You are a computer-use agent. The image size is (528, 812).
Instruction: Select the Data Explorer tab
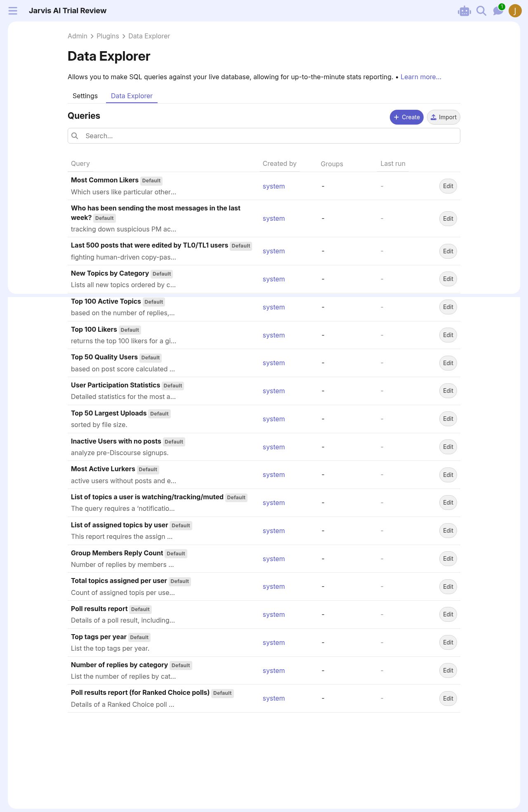[x=132, y=96]
